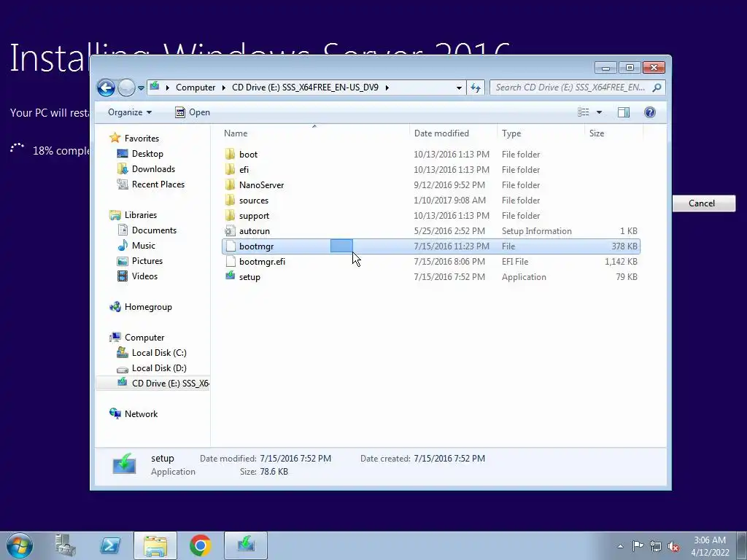Click the muted volume tray icon

click(x=673, y=546)
